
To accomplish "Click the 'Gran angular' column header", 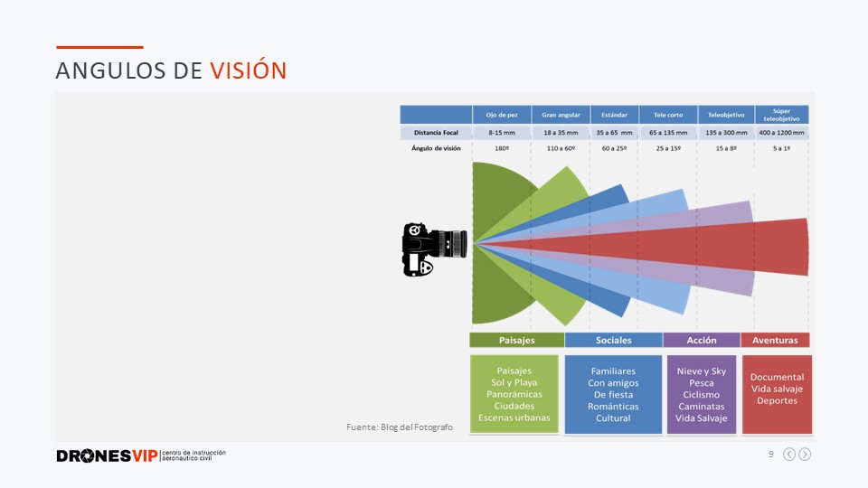I will coord(561,115).
